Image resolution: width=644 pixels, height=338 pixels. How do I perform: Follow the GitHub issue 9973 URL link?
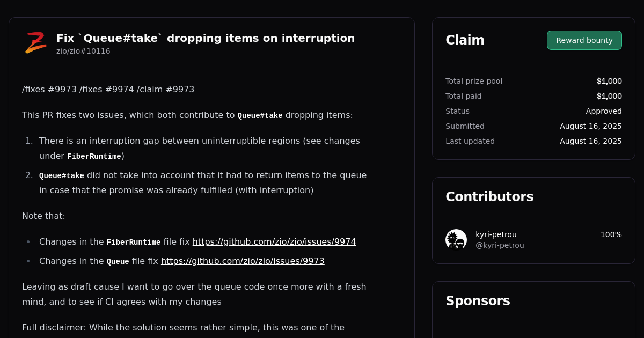pos(243,261)
